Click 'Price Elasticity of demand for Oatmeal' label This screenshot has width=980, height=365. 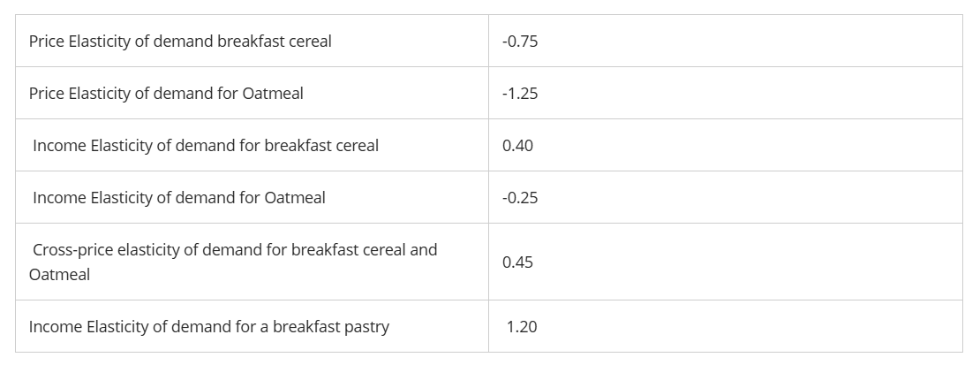pyautogui.click(x=166, y=94)
